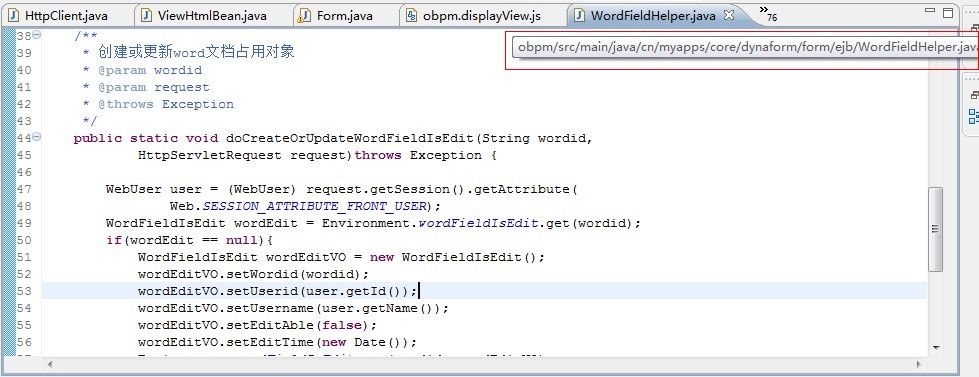Click the file path tooltip text
The image size is (979, 377).
click(747, 47)
